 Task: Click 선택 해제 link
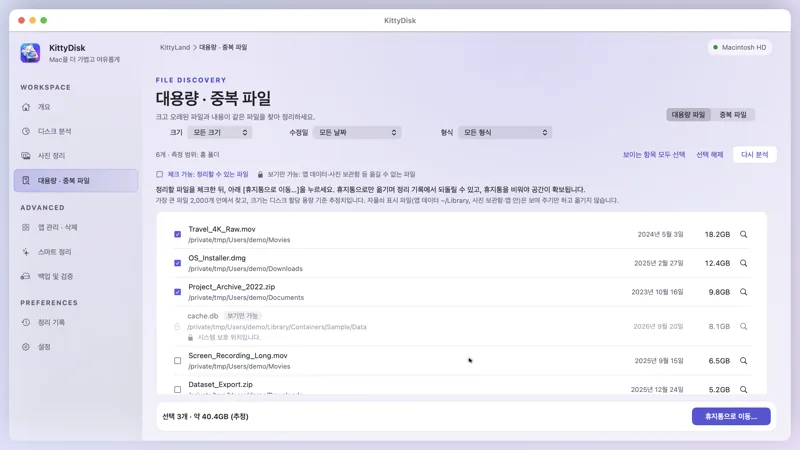pos(710,155)
